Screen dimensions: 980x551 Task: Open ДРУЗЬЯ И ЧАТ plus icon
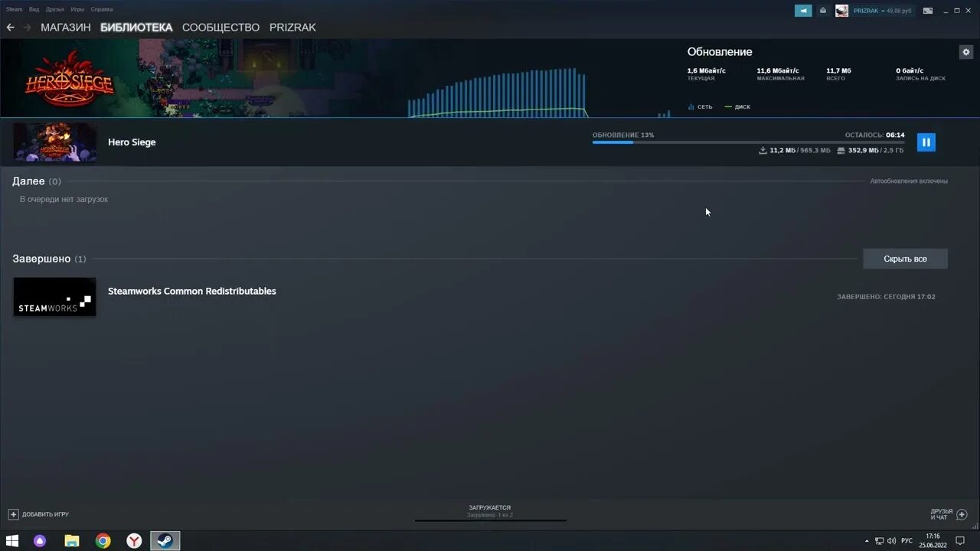[x=962, y=514]
